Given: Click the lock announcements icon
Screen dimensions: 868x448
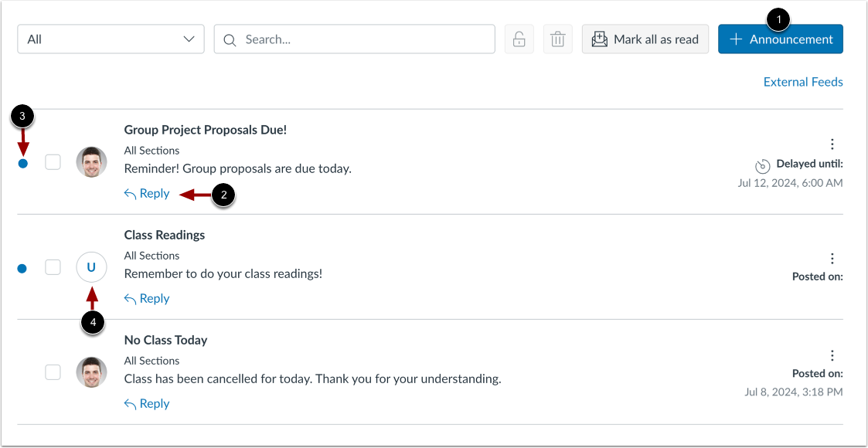Looking at the screenshot, I should (519, 39).
